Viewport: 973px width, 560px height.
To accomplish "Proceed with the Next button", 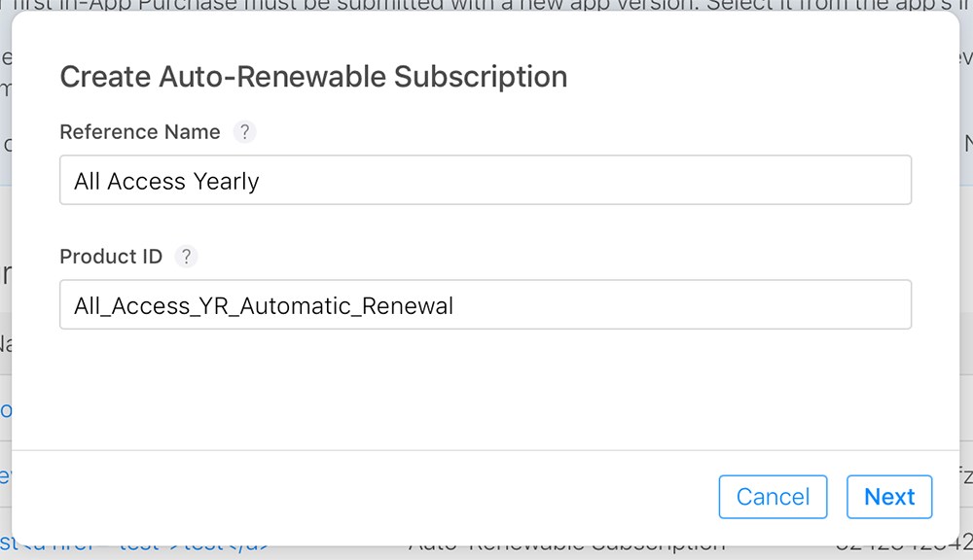I will [889, 497].
